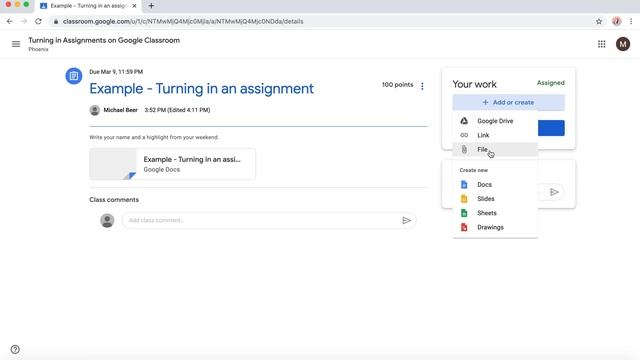Click the blue button under Add or create
Screen dimensions: 640x360
(x=551, y=128)
